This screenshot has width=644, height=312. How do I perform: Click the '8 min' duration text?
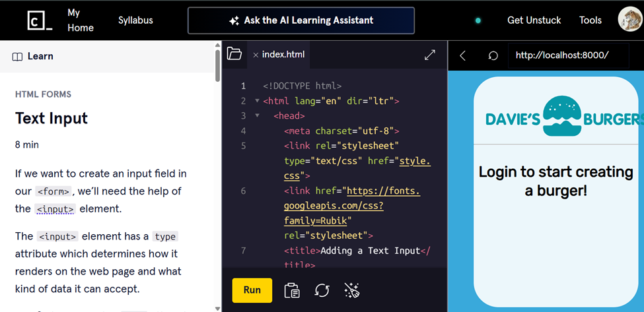pos(27,144)
